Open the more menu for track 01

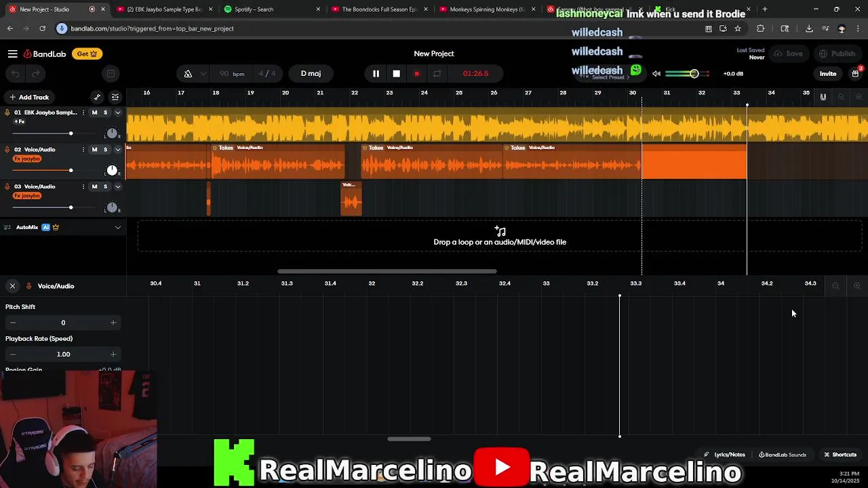[x=83, y=113]
